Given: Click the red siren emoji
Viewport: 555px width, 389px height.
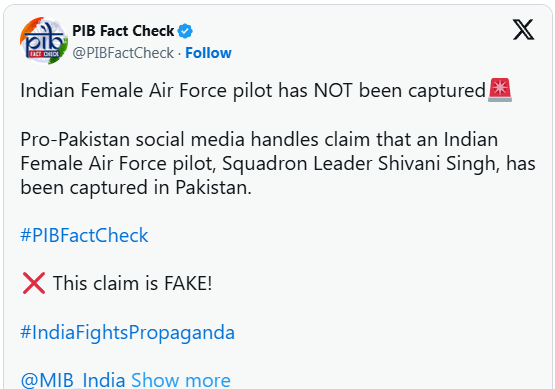Looking at the screenshot, I should click(x=500, y=90).
